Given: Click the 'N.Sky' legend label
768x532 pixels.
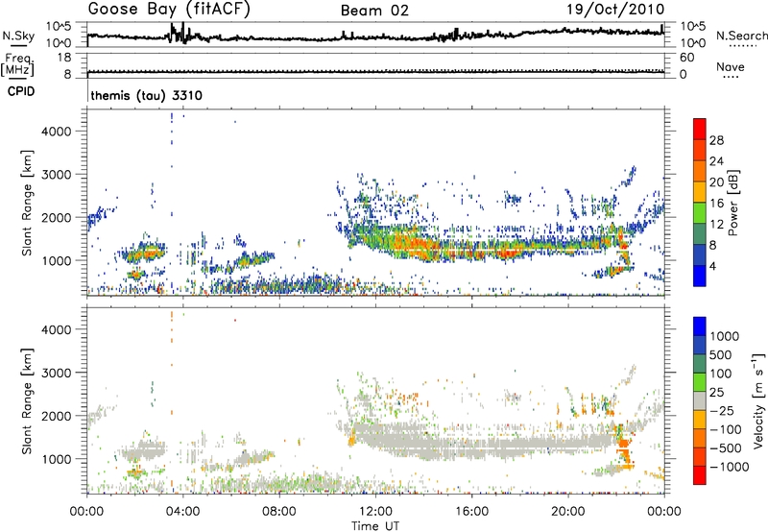Looking at the screenshot, I should (x=18, y=36).
